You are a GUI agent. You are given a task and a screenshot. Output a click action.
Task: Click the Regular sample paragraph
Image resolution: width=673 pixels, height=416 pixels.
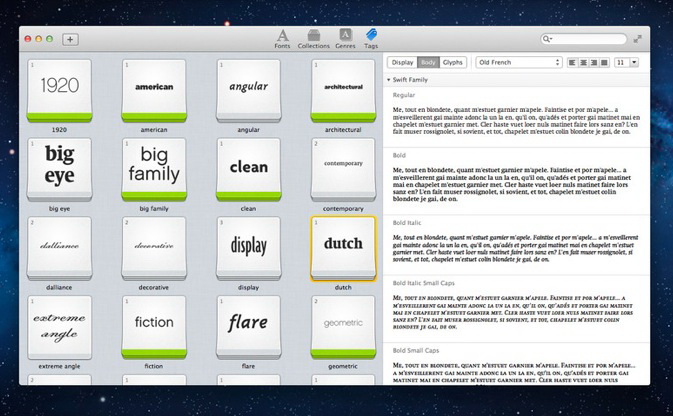pos(516,121)
